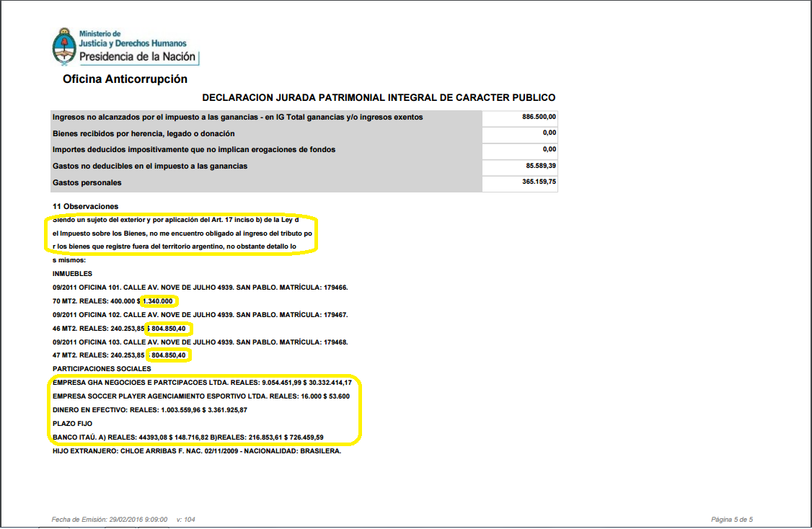This screenshot has width=812, height=529.
Task: Click the 'Fecha de Emisión' footer text
Action: pos(110,519)
